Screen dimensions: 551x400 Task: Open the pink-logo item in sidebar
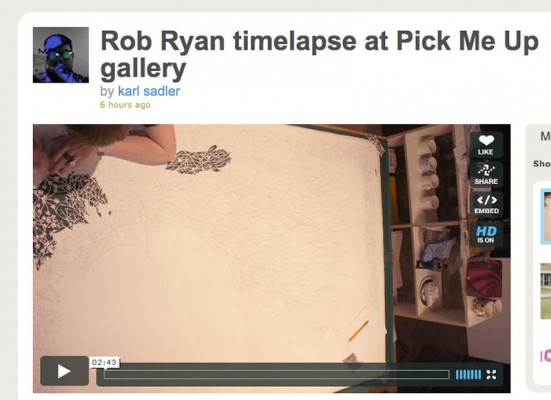click(x=546, y=356)
